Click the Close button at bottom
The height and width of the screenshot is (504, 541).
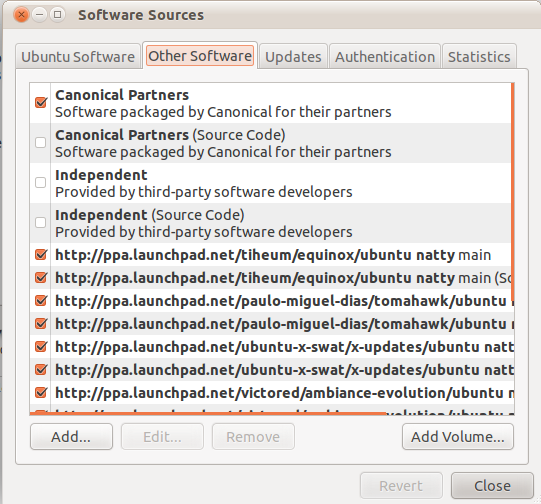[x=492, y=486]
